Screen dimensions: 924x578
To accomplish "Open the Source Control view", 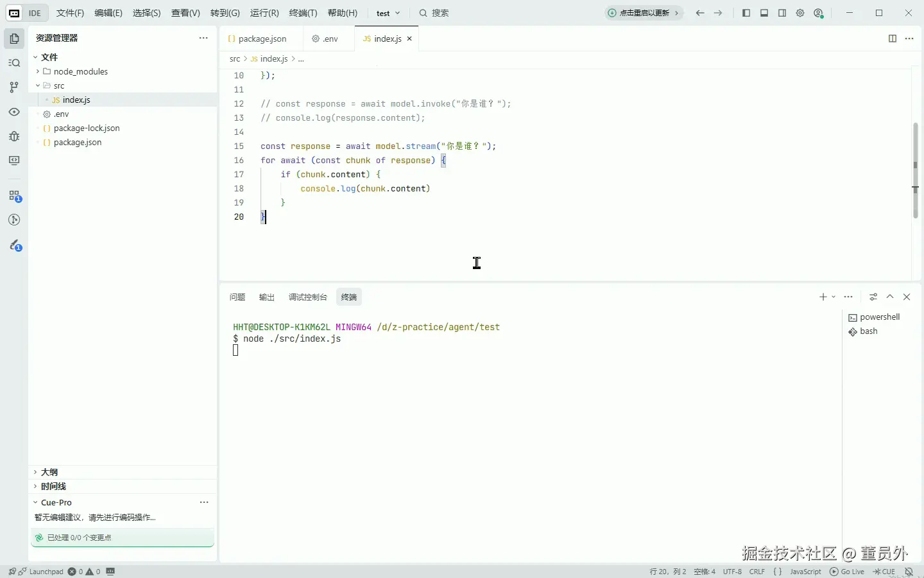I will 14,87.
